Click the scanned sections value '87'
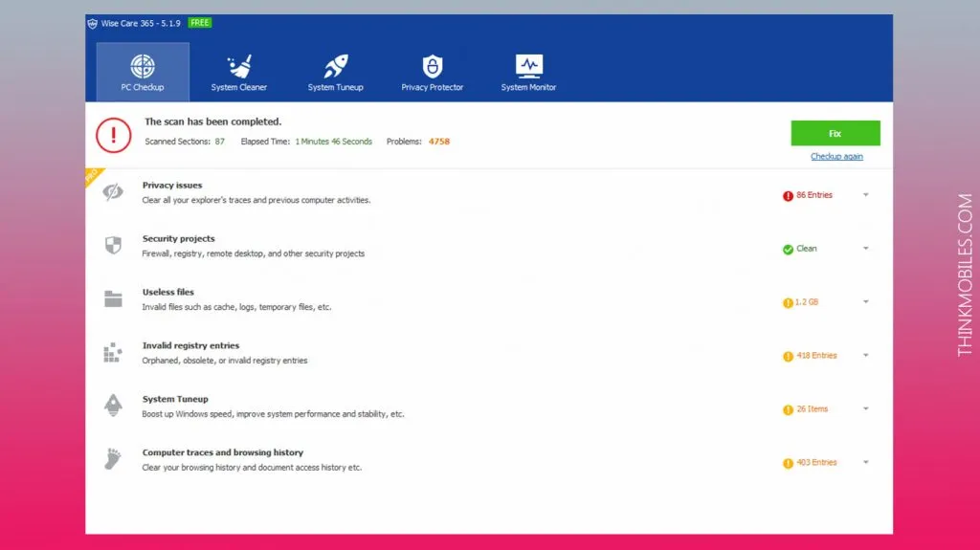The height and width of the screenshot is (550, 980). 219,142
